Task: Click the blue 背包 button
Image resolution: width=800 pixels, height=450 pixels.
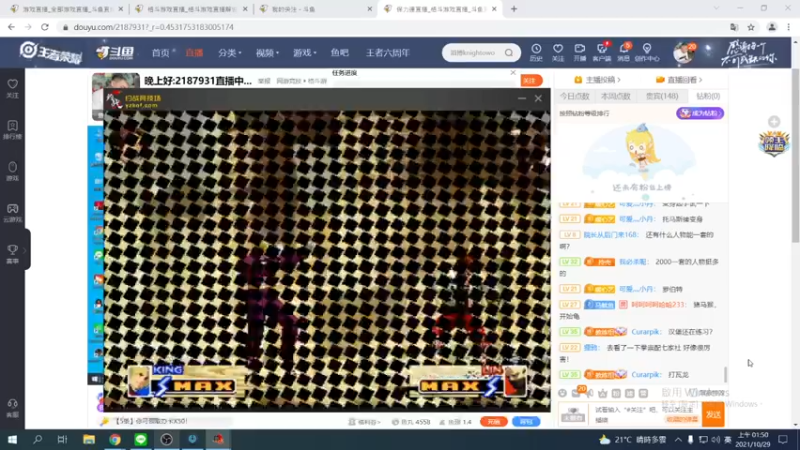Action: pyautogui.click(x=526, y=421)
